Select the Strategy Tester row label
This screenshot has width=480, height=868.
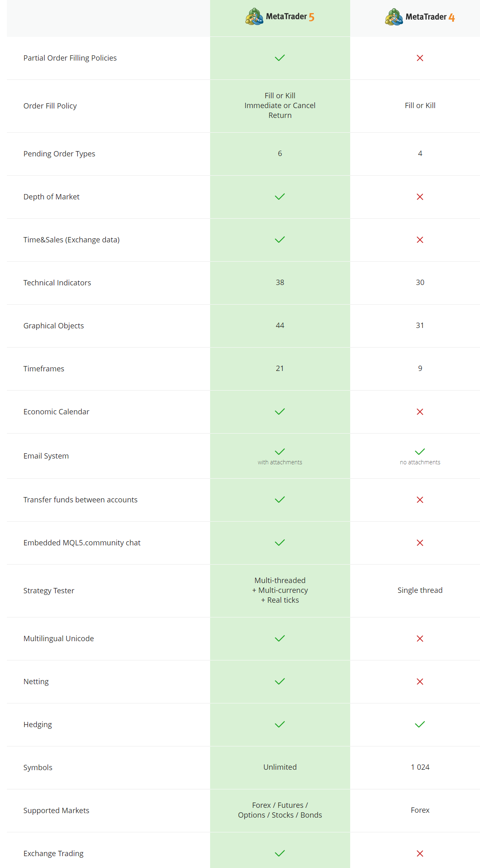click(x=49, y=591)
